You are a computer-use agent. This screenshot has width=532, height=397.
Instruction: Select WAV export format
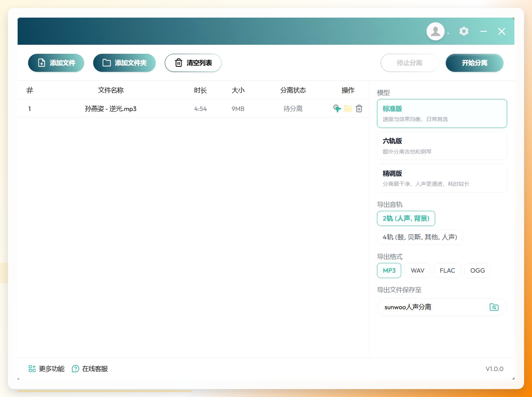(418, 271)
